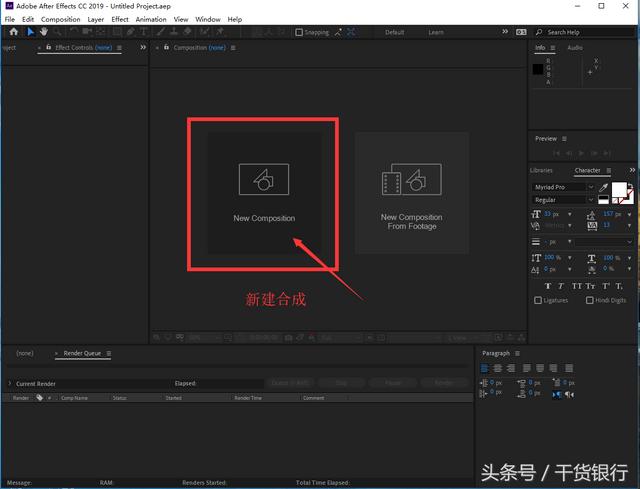Set right-to-left text direction
Viewport: 640px width, 489px height.
tap(569, 395)
